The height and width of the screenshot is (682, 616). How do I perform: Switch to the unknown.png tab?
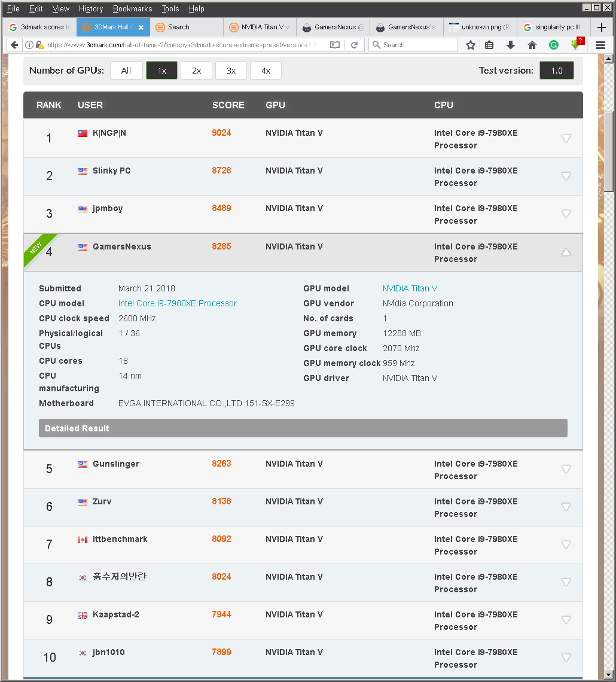(480, 28)
